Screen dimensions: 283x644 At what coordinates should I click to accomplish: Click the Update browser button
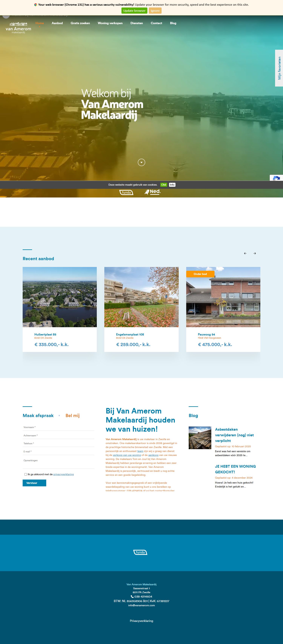(x=134, y=11)
